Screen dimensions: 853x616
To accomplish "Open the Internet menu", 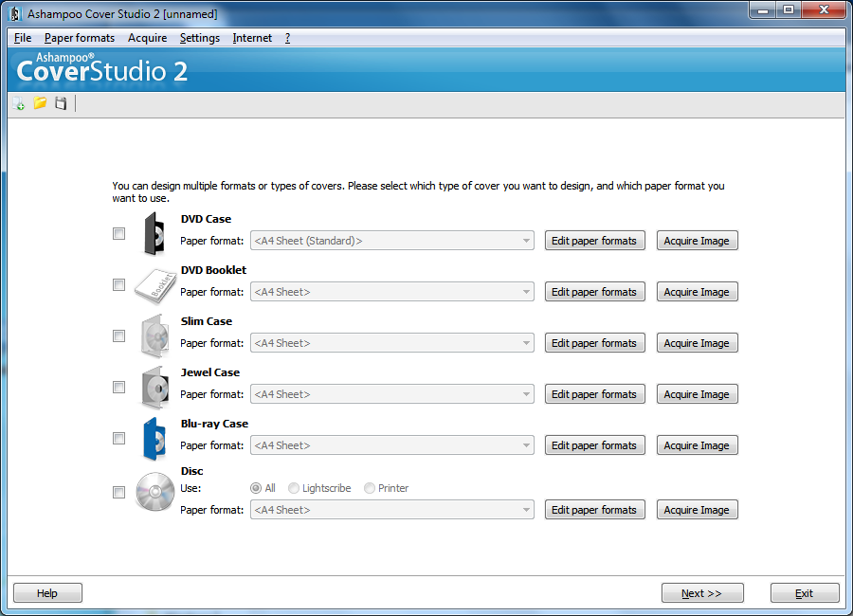I will pos(252,38).
